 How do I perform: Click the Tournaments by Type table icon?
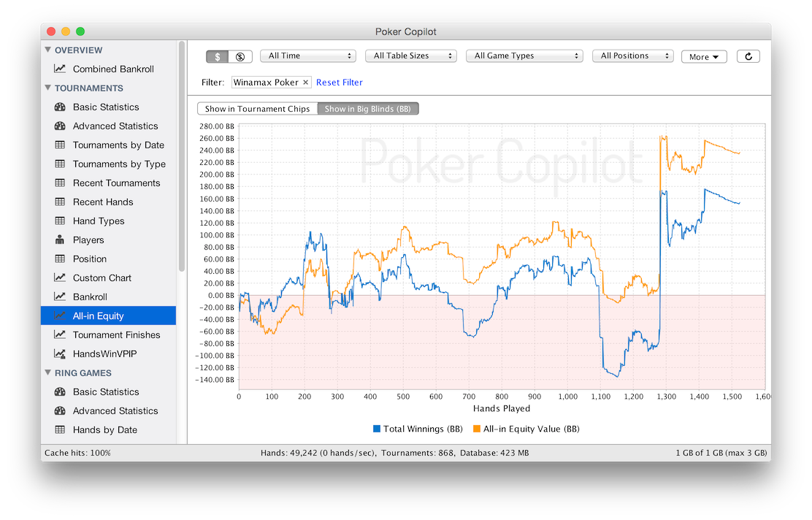(x=60, y=164)
